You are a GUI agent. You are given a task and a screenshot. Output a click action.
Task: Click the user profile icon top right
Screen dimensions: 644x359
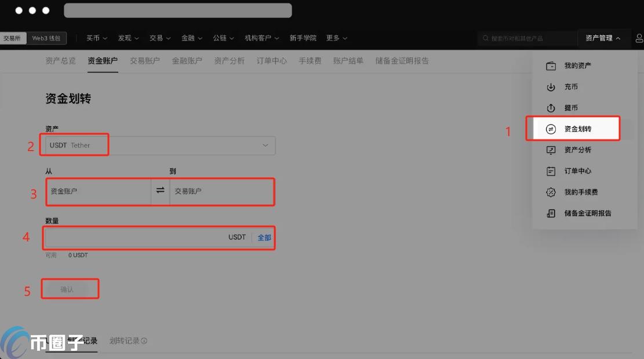coord(639,38)
